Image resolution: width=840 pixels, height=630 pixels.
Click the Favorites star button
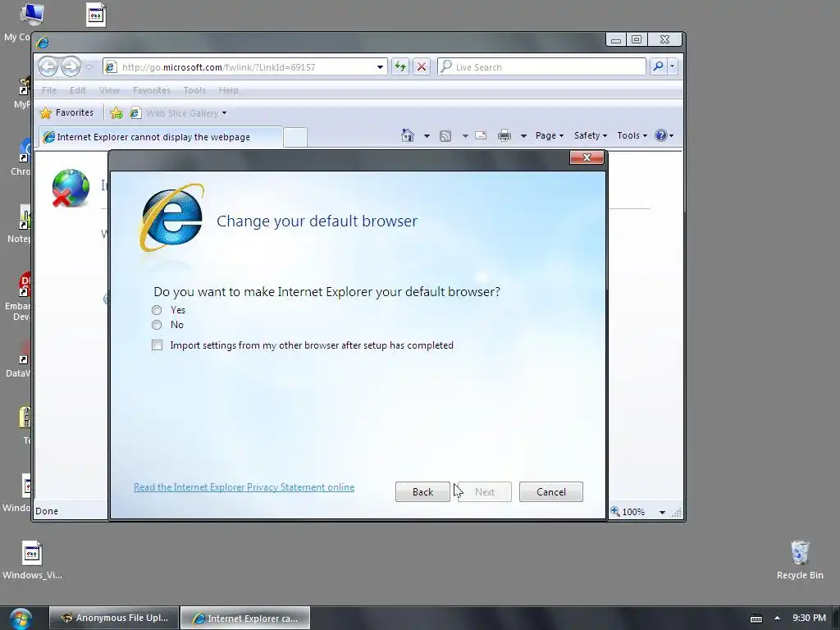pos(66,112)
